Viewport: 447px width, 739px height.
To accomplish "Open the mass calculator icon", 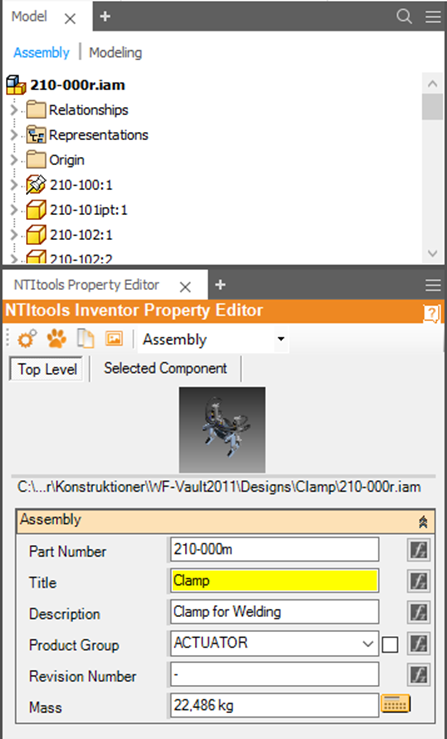I will pos(396,704).
